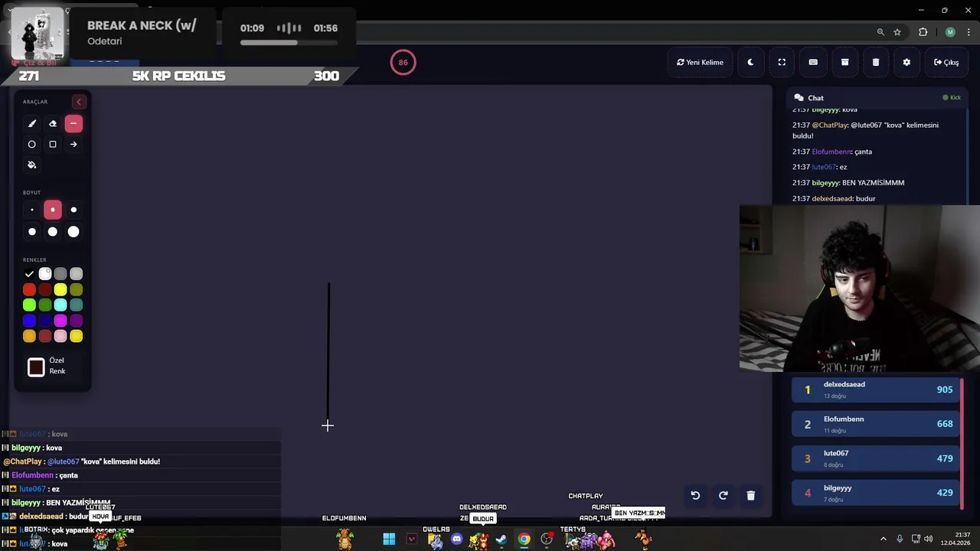Toggle dark mode with the moon icon

tap(750, 62)
